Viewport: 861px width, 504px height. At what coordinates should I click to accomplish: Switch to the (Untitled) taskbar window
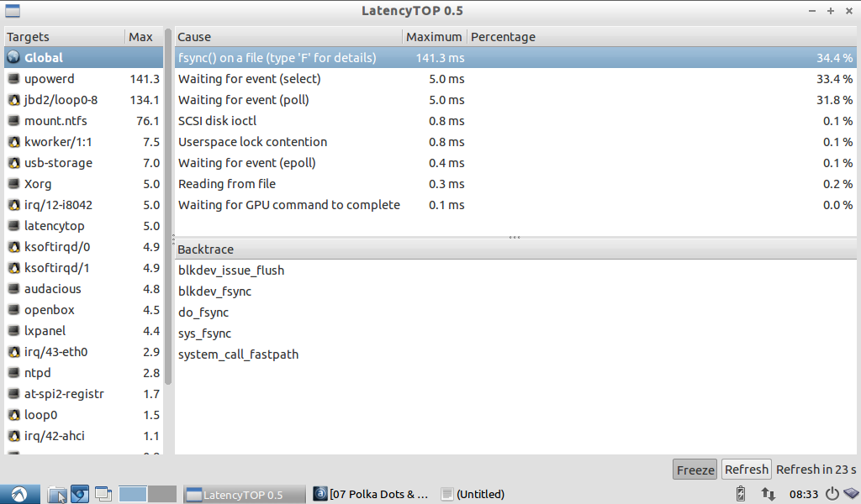point(474,494)
